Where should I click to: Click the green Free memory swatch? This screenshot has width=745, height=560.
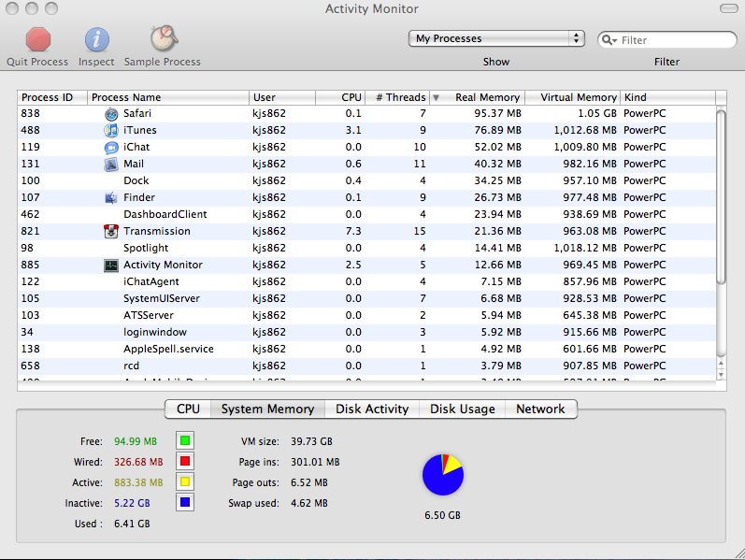(x=185, y=440)
